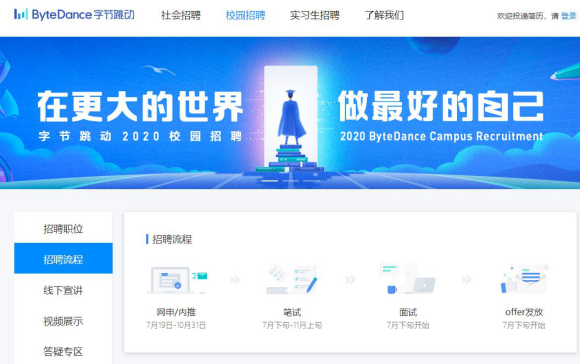Image resolution: width=580 pixels, height=364 pixels.
Task: Click the 招聘流程 section heading
Action: tap(172, 239)
